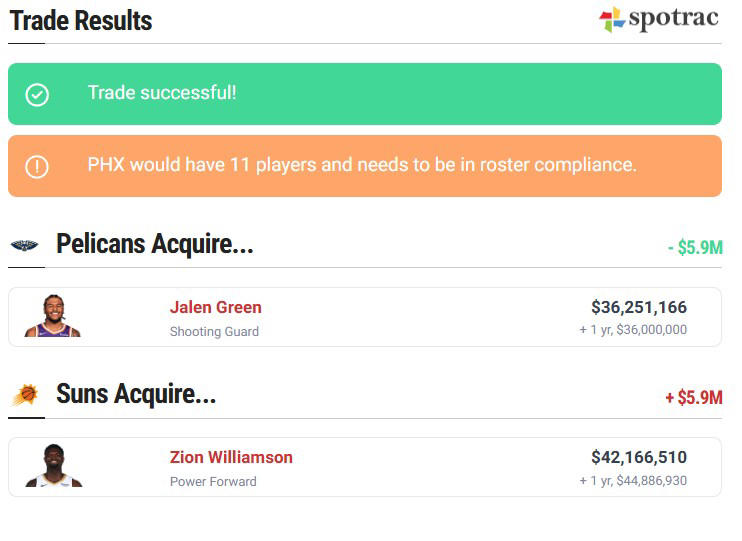Click the Spotrac logo

click(659, 19)
